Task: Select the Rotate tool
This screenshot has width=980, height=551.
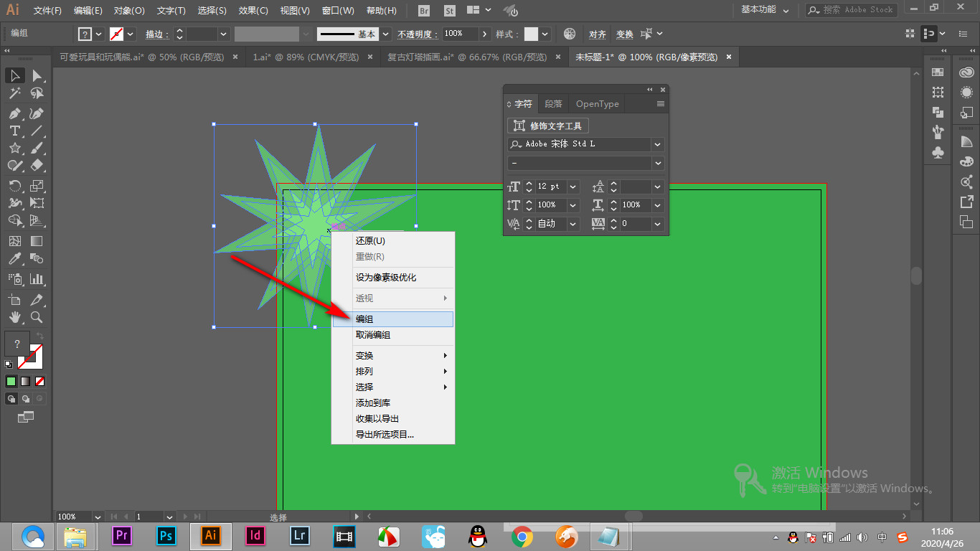Action: click(14, 186)
